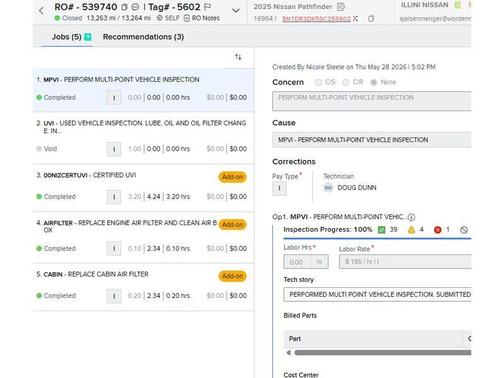
Task: Copy the RO number 539740
Action: pyautogui.click(x=124, y=7)
